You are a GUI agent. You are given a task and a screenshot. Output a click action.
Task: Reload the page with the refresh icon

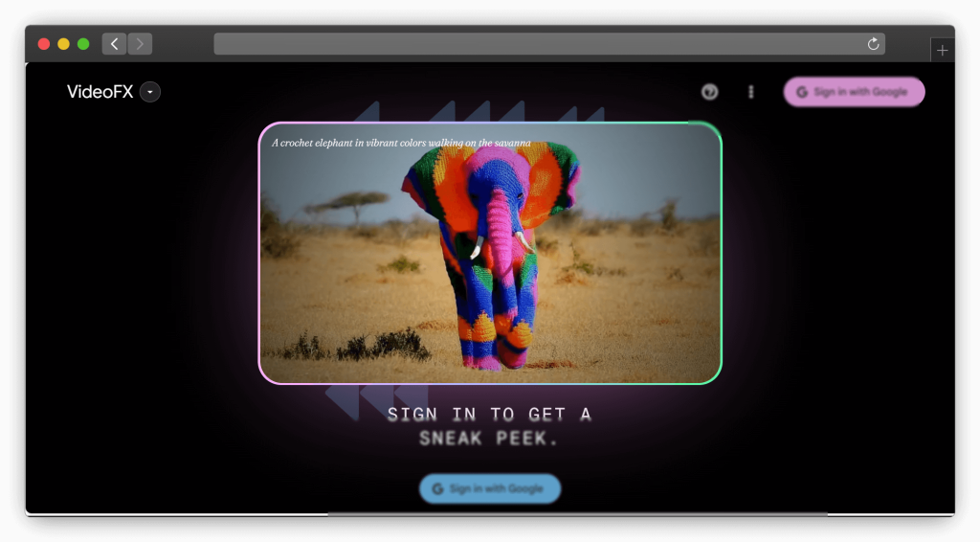pyautogui.click(x=873, y=44)
